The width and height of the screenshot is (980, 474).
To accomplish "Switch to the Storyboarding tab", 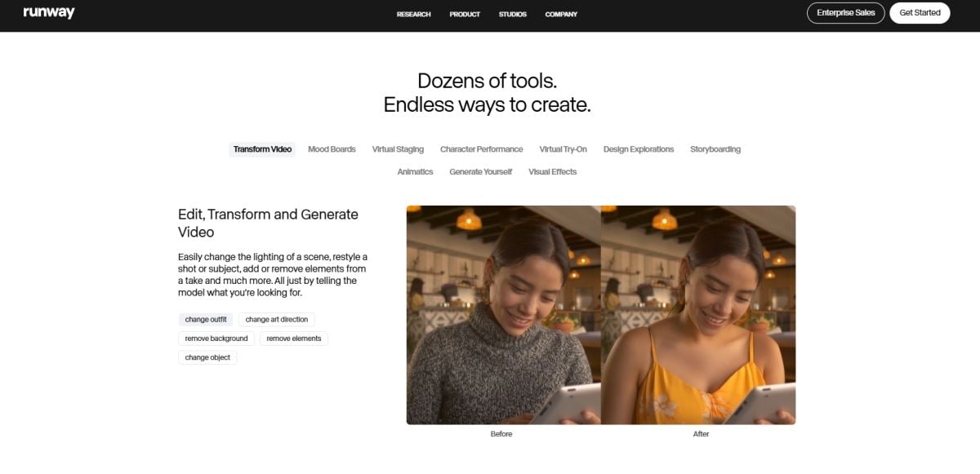I will (x=715, y=149).
